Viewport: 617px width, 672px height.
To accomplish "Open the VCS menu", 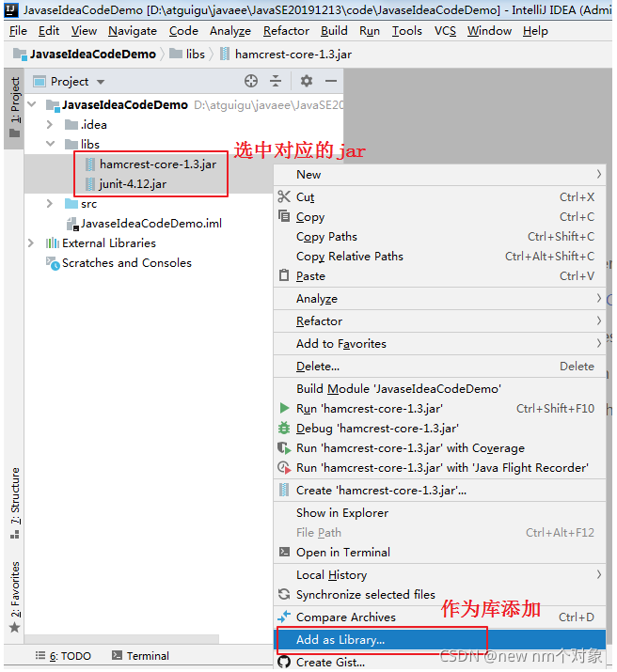I will (x=445, y=31).
